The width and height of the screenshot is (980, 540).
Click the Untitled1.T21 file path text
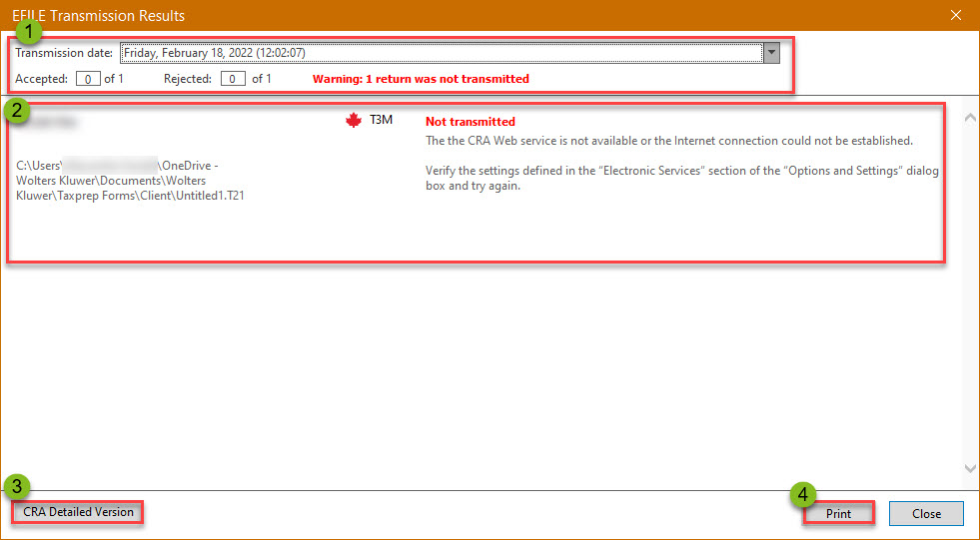(130, 181)
